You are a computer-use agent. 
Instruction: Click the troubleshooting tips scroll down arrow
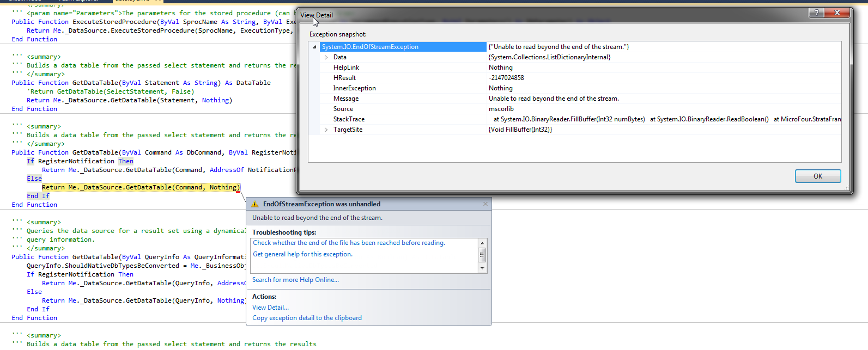482,268
